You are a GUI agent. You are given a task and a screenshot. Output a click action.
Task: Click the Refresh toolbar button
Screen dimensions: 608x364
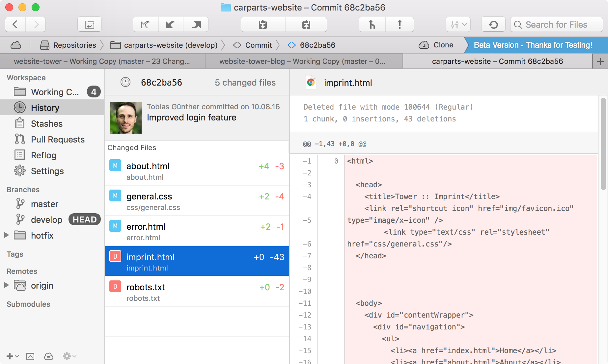[x=493, y=25]
